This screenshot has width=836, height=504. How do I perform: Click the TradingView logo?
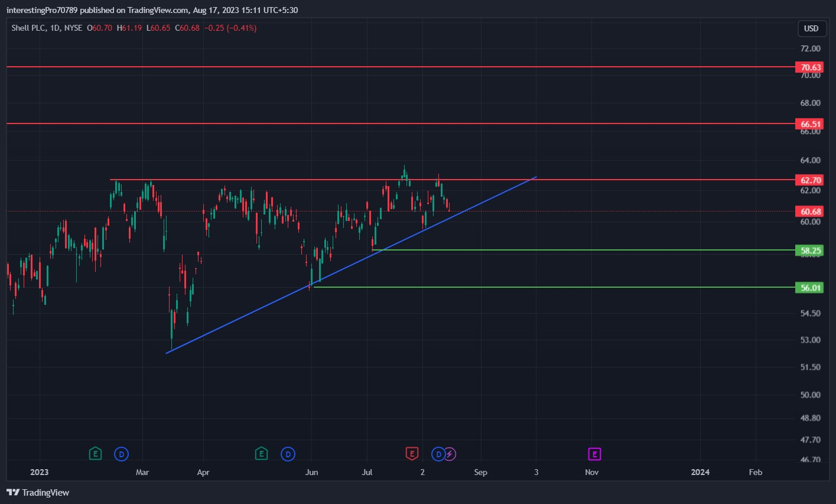38,492
